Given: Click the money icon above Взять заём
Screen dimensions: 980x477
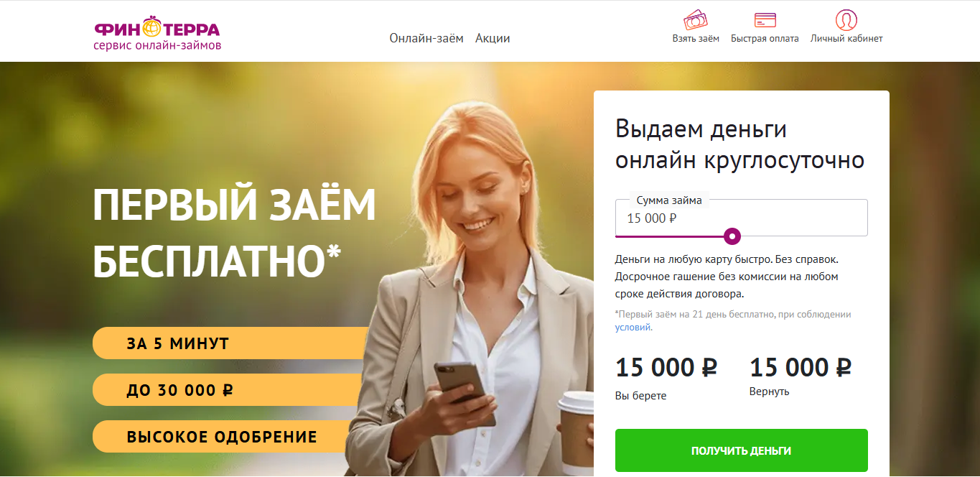Looking at the screenshot, I should coord(696,19).
